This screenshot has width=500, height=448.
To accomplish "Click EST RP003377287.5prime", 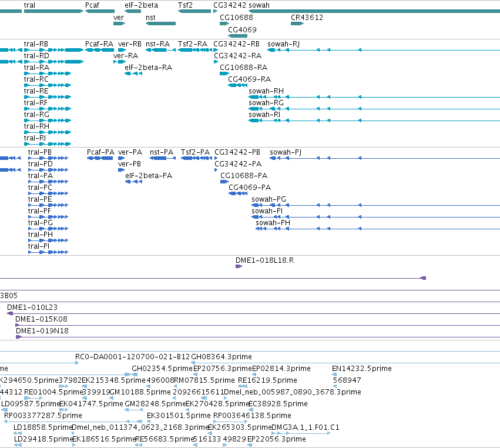I will (73, 422).
